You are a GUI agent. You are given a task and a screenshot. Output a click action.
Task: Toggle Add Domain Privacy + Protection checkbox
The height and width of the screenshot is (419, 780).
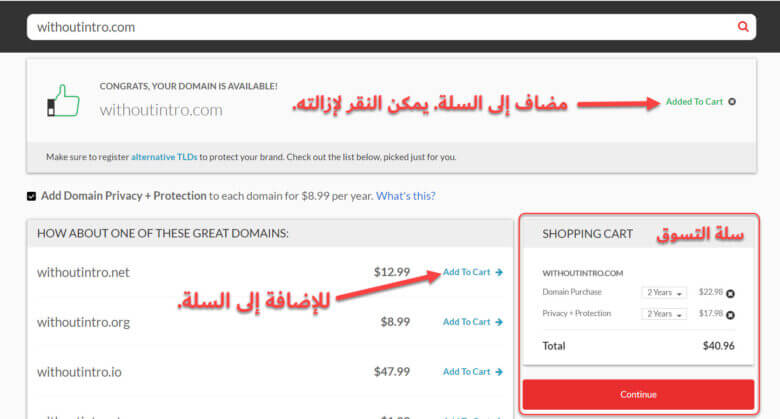(31, 196)
